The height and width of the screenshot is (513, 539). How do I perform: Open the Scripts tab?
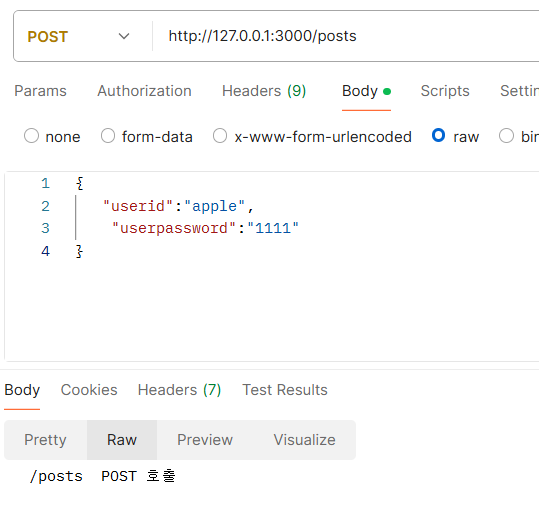tap(445, 91)
